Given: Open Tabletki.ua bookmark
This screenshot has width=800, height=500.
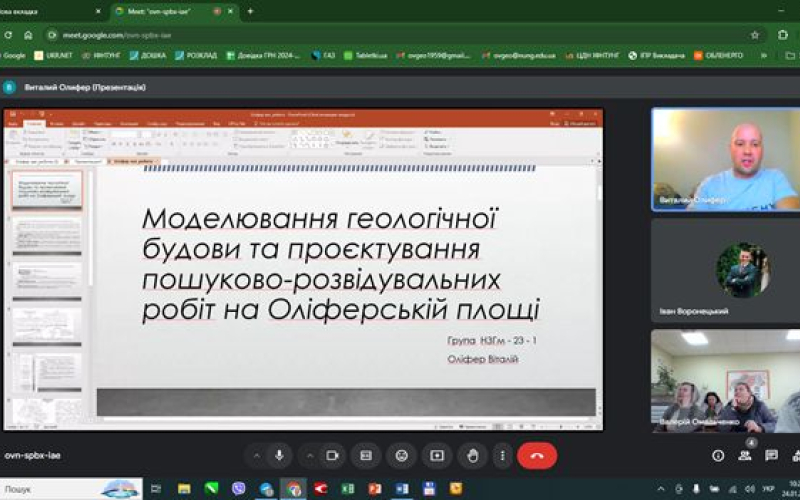Looking at the screenshot, I should point(365,56).
